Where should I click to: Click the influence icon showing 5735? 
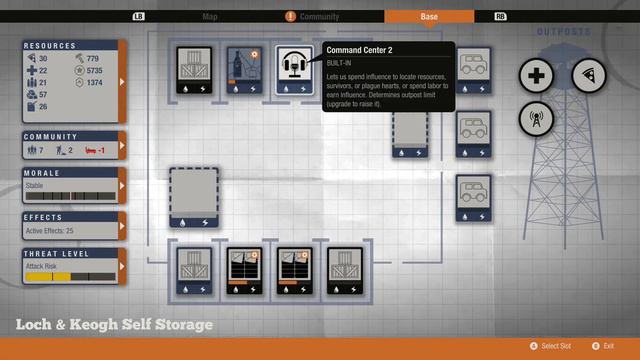click(79, 70)
